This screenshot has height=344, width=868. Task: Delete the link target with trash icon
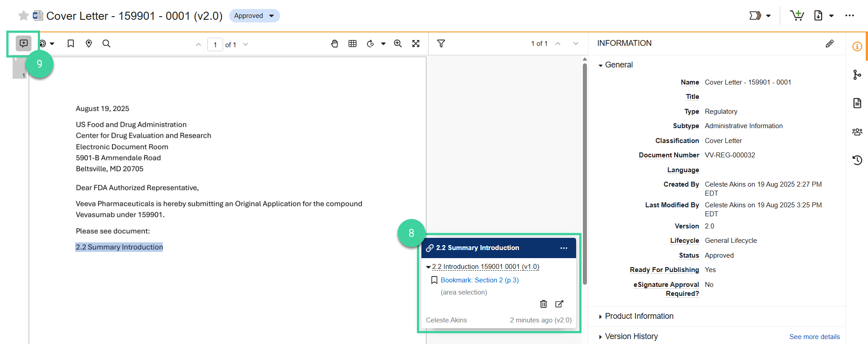click(x=543, y=304)
